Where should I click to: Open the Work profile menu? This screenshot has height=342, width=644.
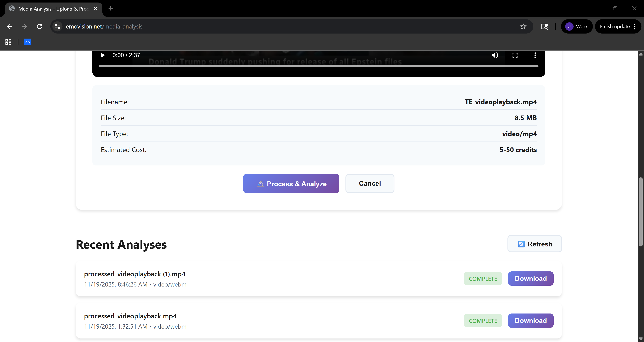tap(577, 26)
